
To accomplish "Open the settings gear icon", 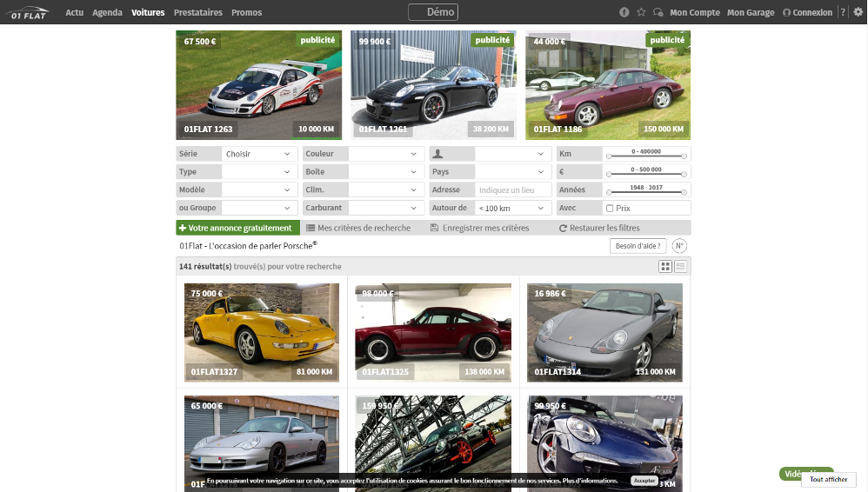I will click(x=858, y=12).
